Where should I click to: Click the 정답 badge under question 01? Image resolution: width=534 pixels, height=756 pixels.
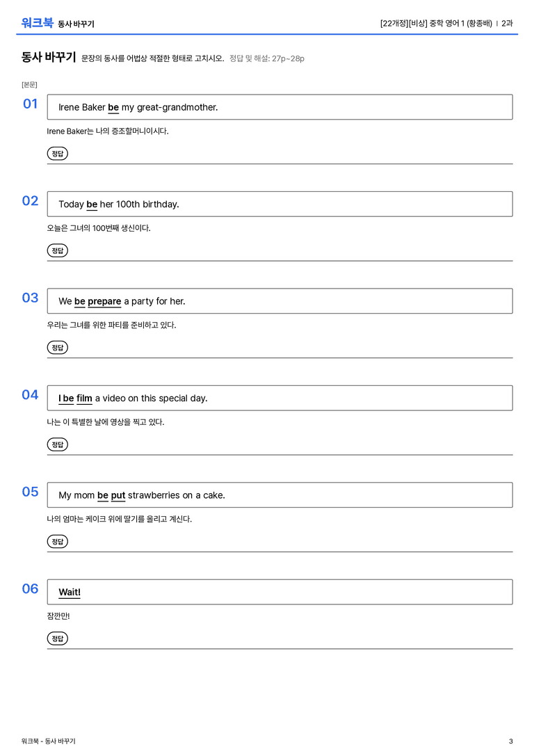point(57,153)
